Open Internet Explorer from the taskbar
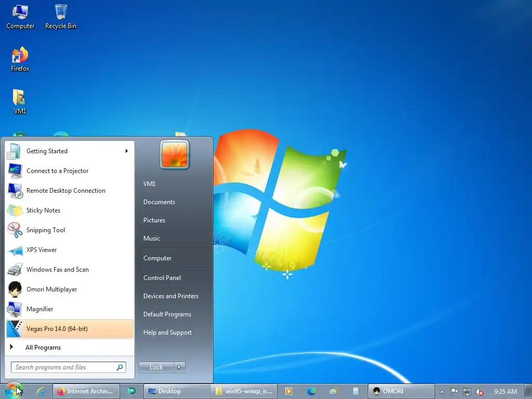This screenshot has height=399, width=532. pos(41,391)
